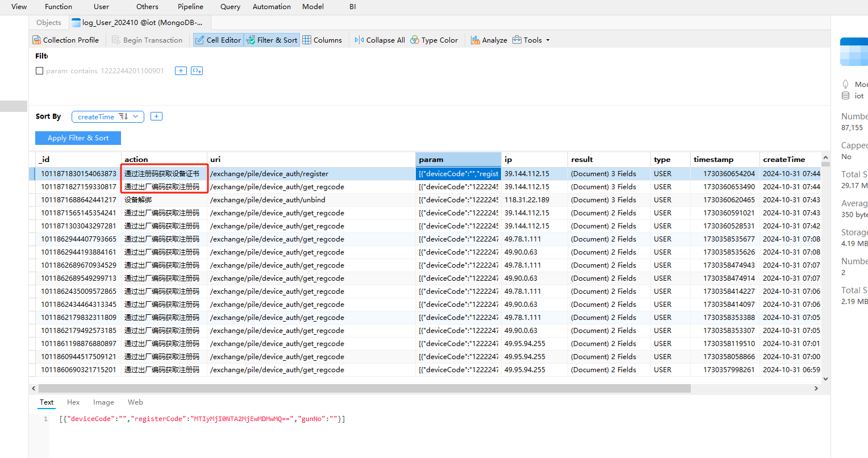Toggle the Cell Editor panel
The height and width of the screenshot is (458, 868).
(x=218, y=40)
